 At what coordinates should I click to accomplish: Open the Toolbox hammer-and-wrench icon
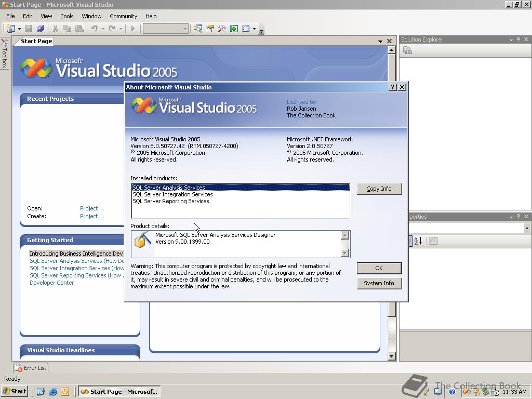coord(221,29)
